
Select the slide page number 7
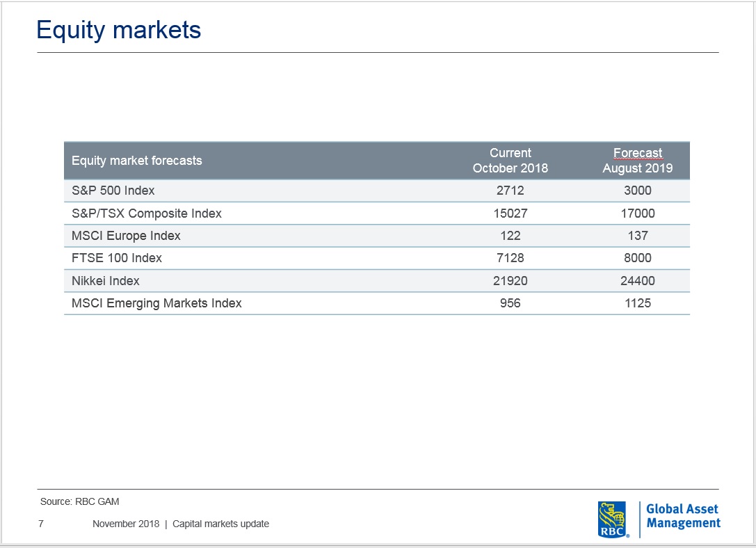tap(41, 524)
